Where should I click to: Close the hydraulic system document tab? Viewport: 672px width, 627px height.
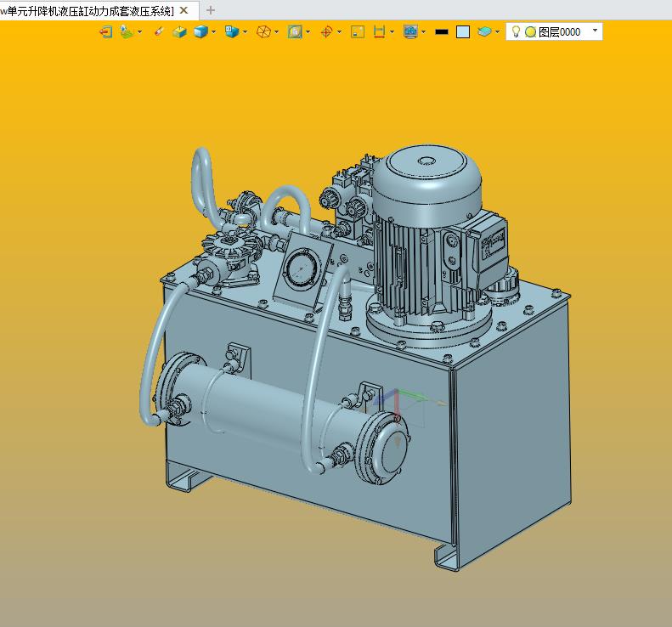pyautogui.click(x=184, y=10)
